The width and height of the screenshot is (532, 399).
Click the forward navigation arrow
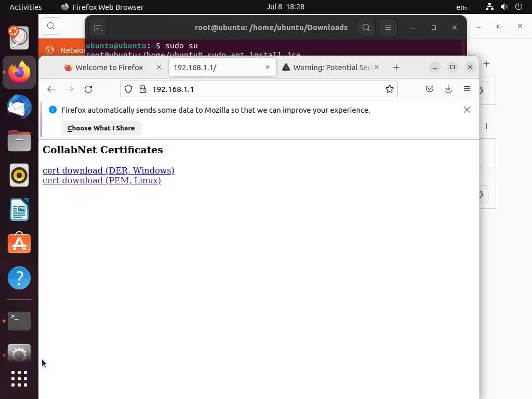(70, 89)
